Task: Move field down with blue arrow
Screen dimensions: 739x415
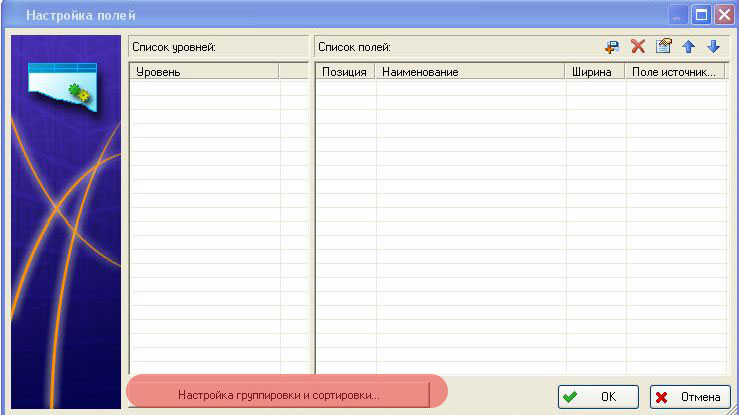Action: [714, 47]
